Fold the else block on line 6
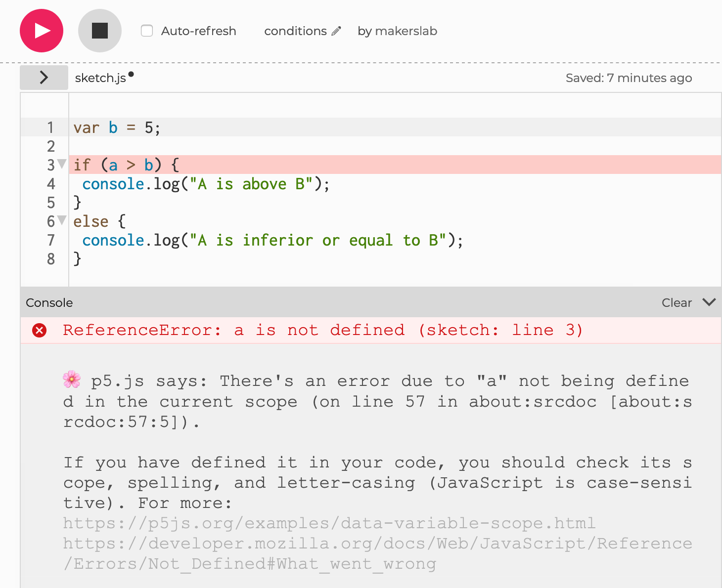 [62, 220]
